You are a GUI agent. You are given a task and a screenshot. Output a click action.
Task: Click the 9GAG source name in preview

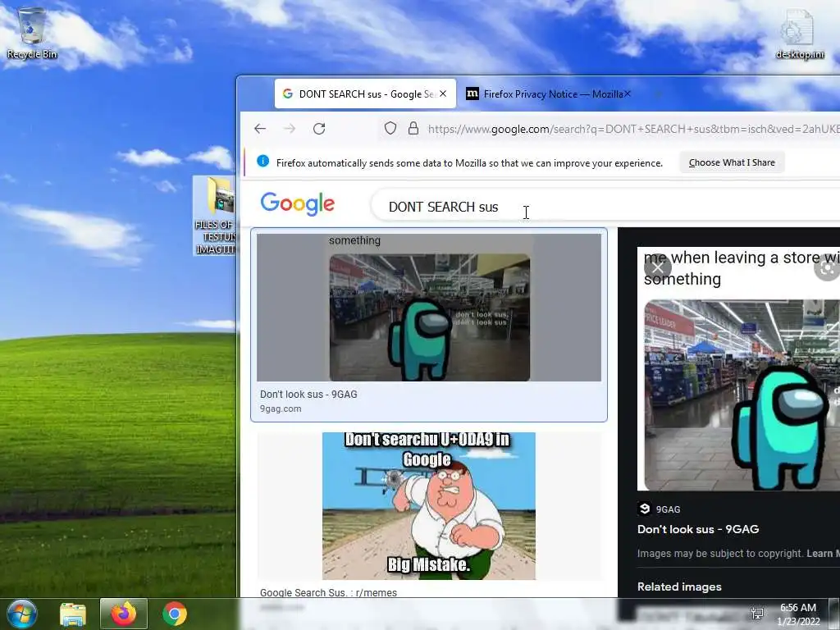pos(668,509)
